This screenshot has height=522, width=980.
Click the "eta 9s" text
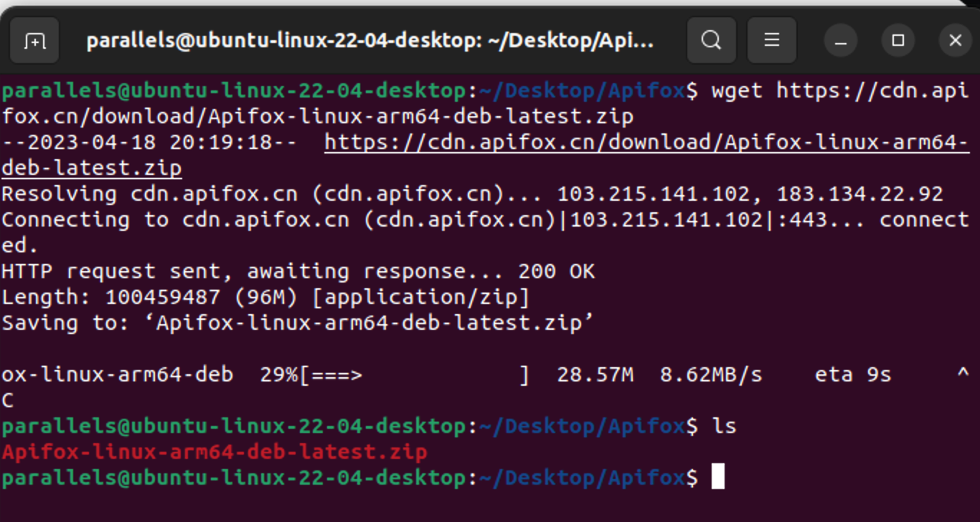[x=852, y=375]
